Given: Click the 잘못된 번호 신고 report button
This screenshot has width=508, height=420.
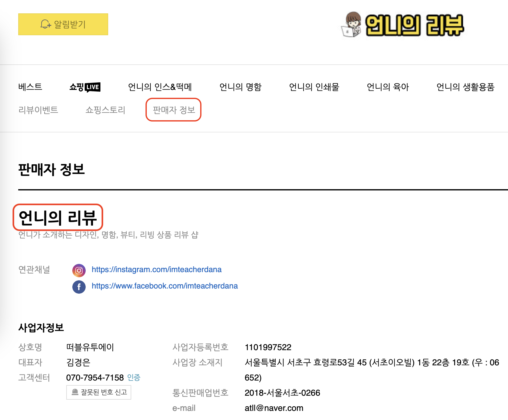Looking at the screenshot, I should pyautogui.click(x=98, y=392).
